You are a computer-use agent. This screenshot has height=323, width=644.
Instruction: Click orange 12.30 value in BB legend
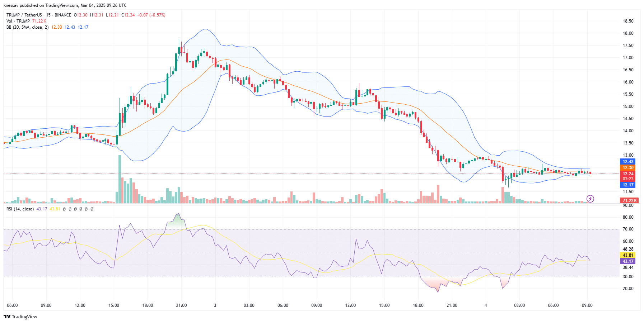coord(57,27)
